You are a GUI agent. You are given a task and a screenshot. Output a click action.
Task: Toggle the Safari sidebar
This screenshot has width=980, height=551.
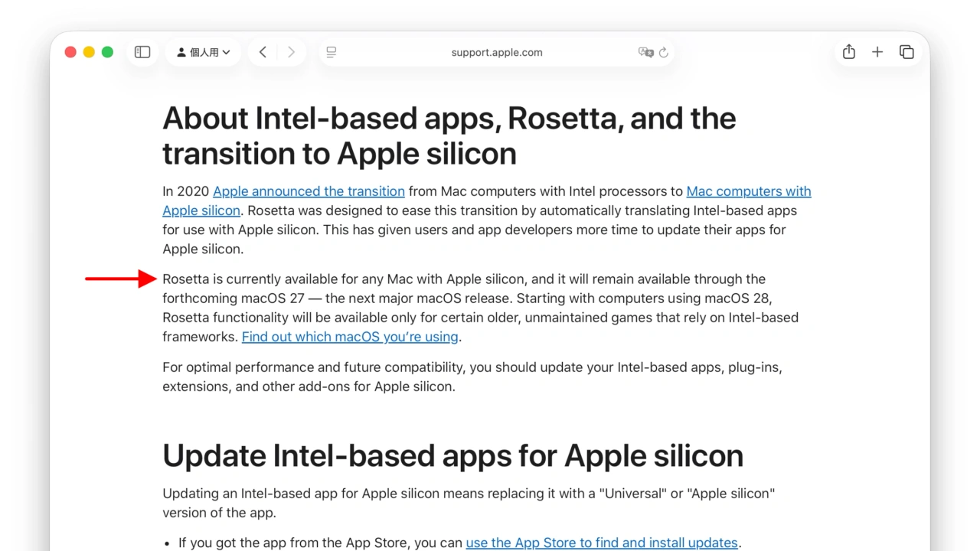[142, 52]
